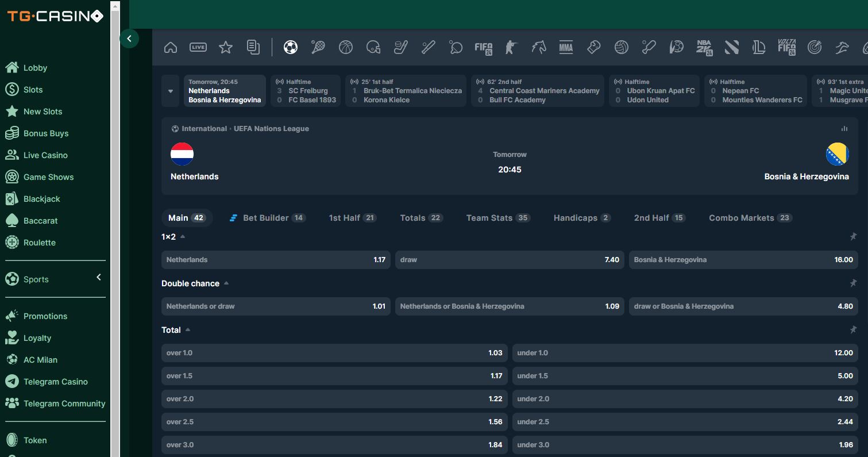Pin the Total market
868x457 pixels.
coord(853,329)
